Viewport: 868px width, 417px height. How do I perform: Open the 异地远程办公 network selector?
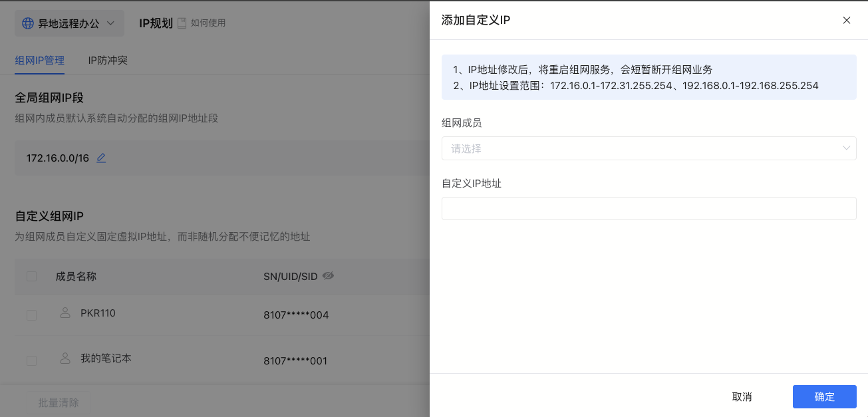(x=69, y=23)
